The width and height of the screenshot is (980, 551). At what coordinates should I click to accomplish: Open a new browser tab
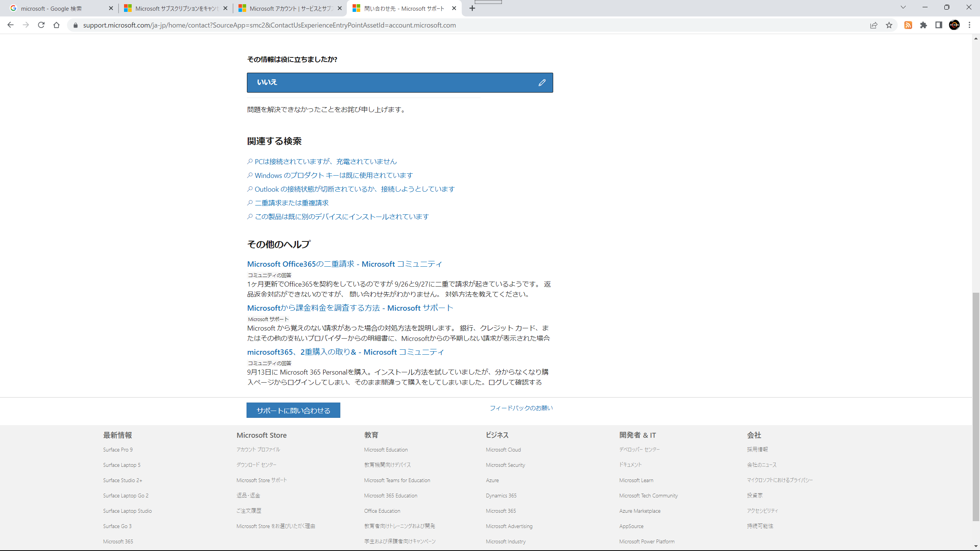(472, 8)
